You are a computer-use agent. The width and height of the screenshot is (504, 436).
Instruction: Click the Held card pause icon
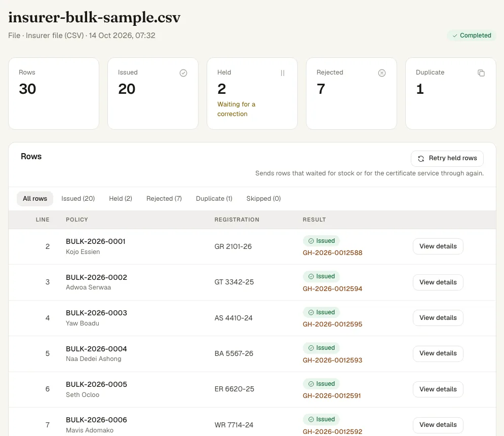pyautogui.click(x=283, y=73)
